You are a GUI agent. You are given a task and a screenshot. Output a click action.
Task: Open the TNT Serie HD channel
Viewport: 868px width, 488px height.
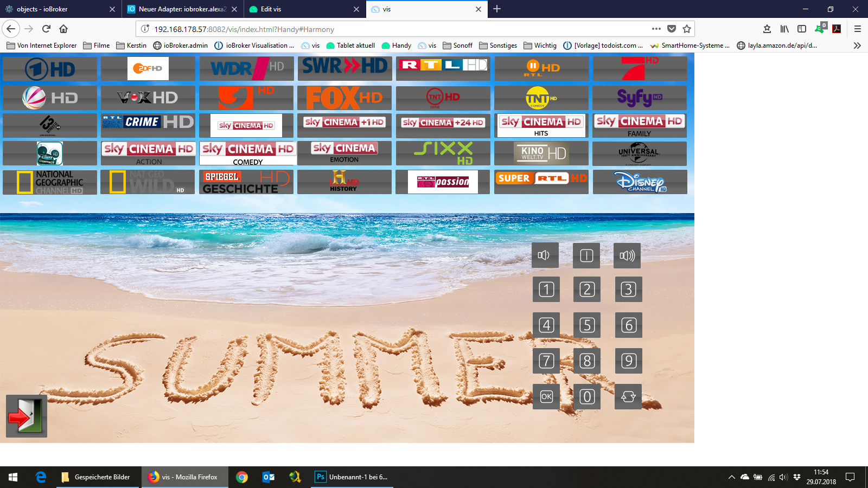click(443, 98)
